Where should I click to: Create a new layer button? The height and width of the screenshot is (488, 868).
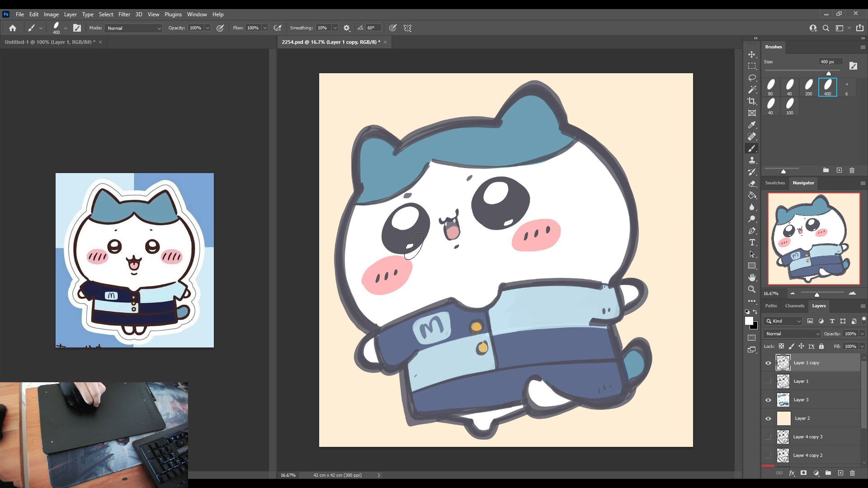point(840,473)
